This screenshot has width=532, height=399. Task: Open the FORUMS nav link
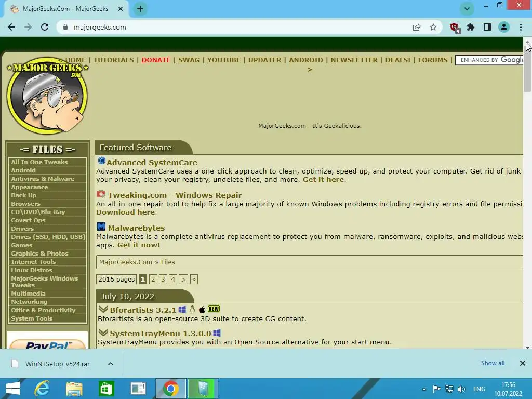pos(433,60)
